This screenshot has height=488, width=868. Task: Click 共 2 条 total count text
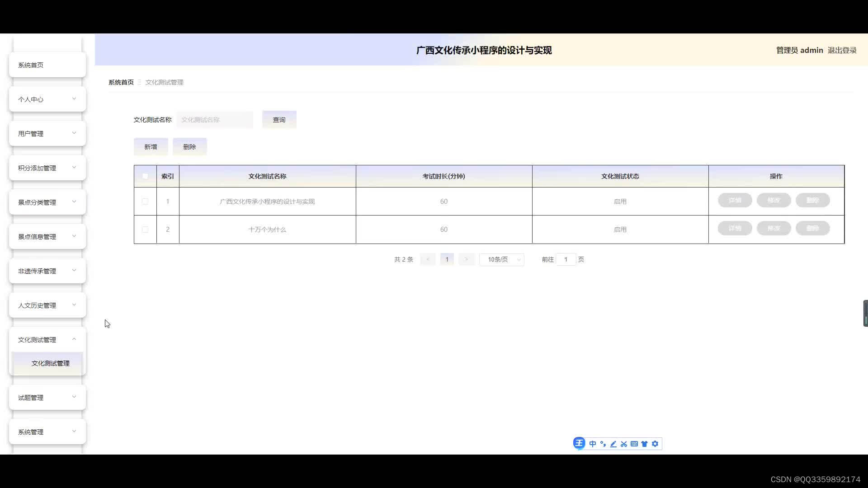pos(404,259)
